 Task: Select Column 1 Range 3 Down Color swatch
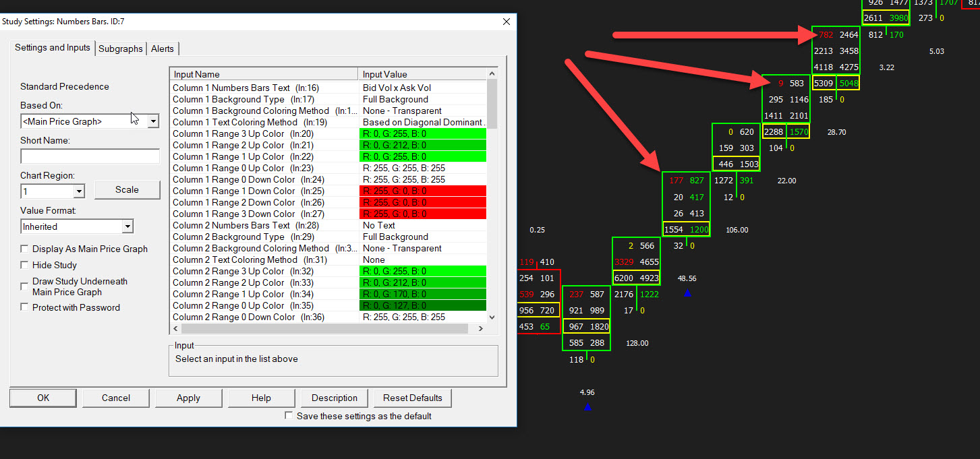pos(423,214)
